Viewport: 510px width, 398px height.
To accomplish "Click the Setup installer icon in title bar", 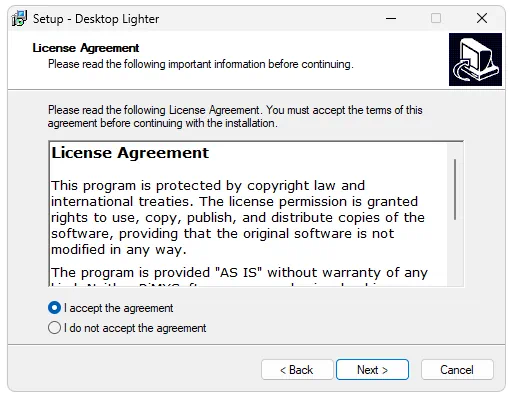I will pyautogui.click(x=19, y=18).
